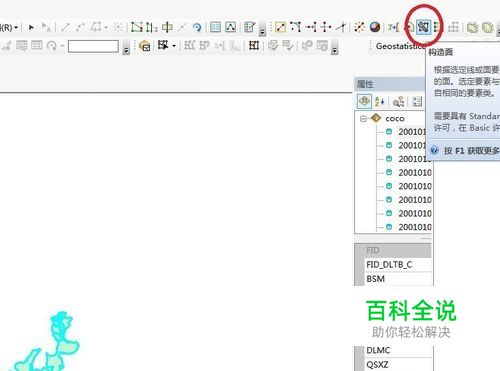Image resolution: width=500 pixels, height=371 pixels.
Task: Click the Explode Multipart Feature icon
Action: tap(359, 27)
